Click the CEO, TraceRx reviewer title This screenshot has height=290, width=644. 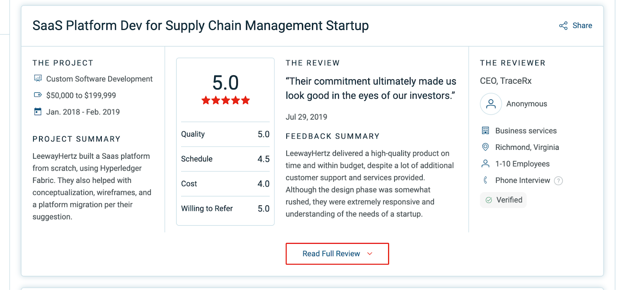[x=506, y=81]
